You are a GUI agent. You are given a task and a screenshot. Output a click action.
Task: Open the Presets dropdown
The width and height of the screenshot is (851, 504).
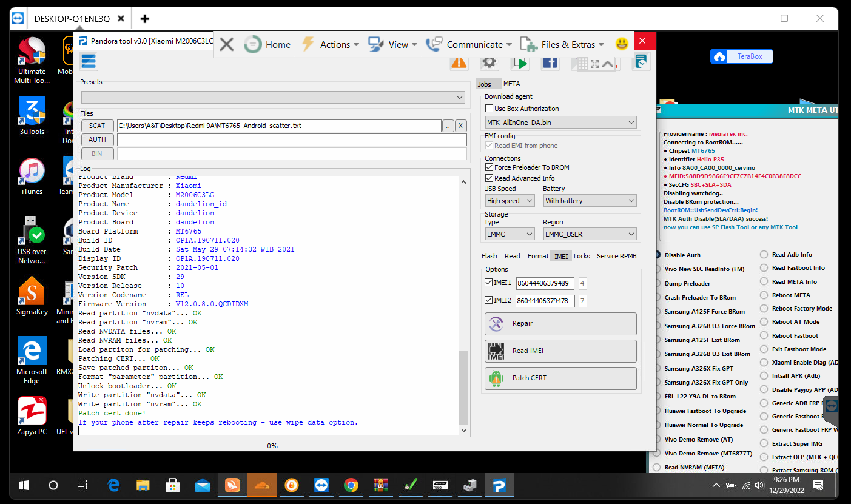pos(274,97)
